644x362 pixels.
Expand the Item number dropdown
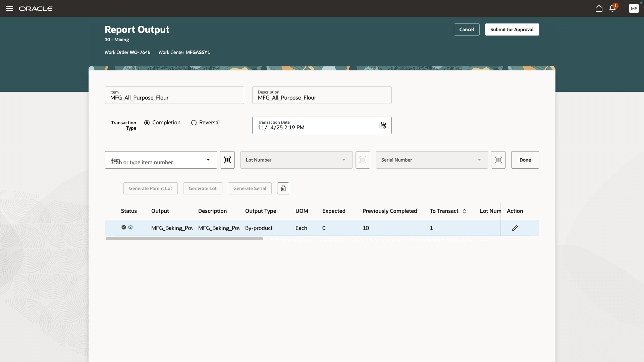tap(208, 160)
